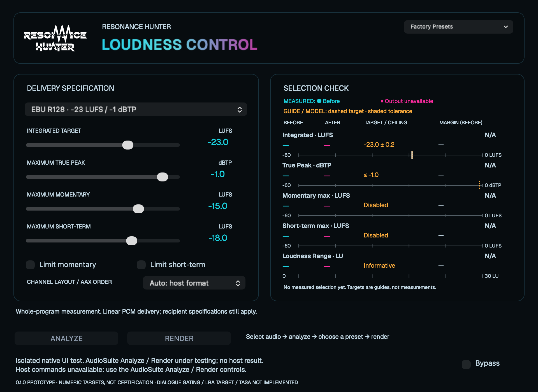This screenshot has height=392, width=538.
Task: Click the Disabled label in Momentary max row
Action: (376, 205)
